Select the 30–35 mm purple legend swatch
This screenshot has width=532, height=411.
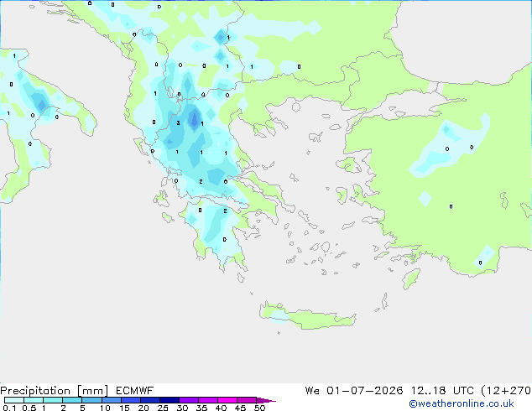[189, 400]
